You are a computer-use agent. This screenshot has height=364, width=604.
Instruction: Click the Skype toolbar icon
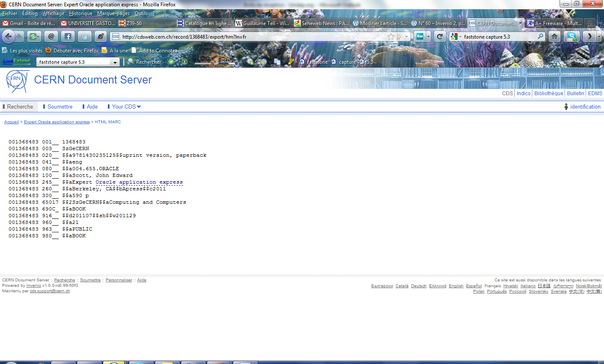point(571,36)
